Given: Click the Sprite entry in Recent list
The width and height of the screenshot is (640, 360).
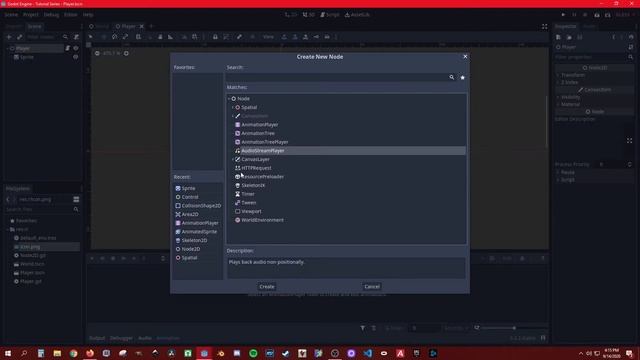Looking at the screenshot, I should pyautogui.click(x=188, y=188).
